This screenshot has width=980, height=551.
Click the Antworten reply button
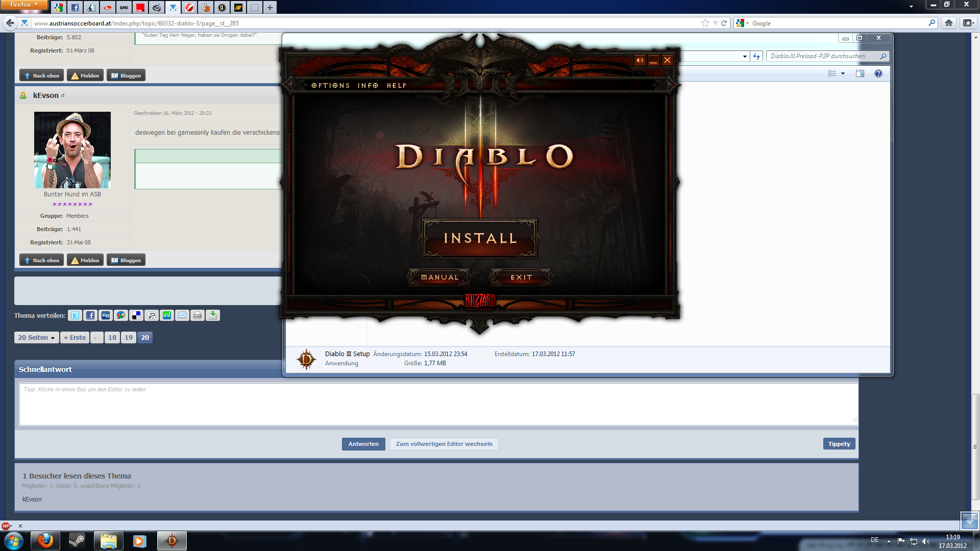[363, 444]
